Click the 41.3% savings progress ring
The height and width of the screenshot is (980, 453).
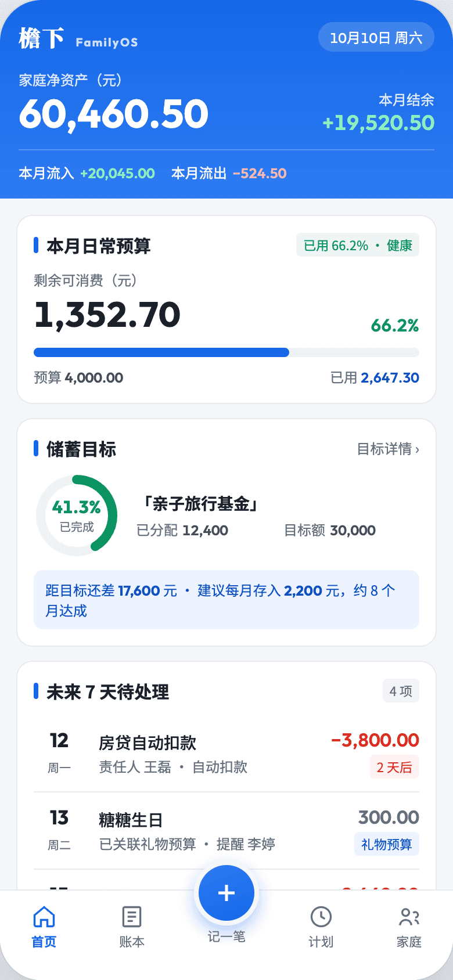pyautogui.click(x=77, y=515)
